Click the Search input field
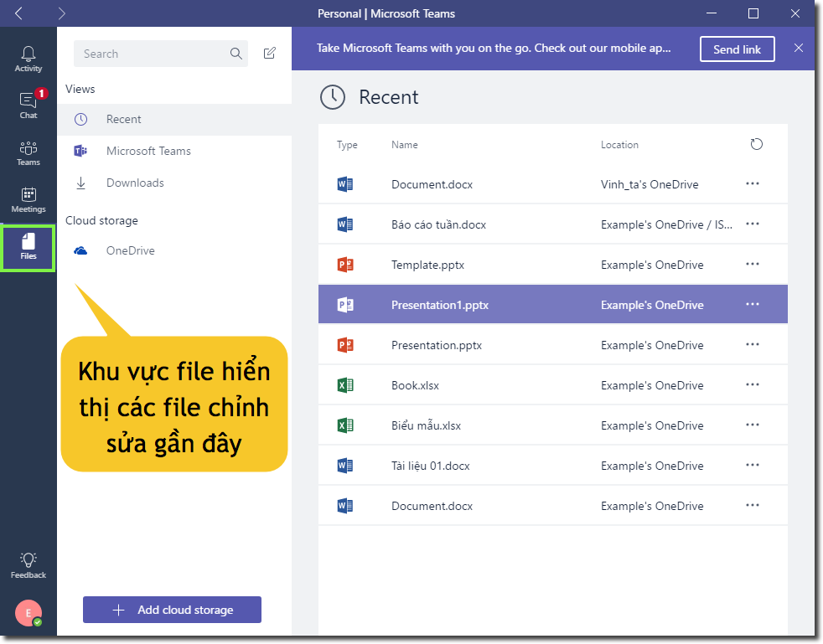 click(151, 53)
